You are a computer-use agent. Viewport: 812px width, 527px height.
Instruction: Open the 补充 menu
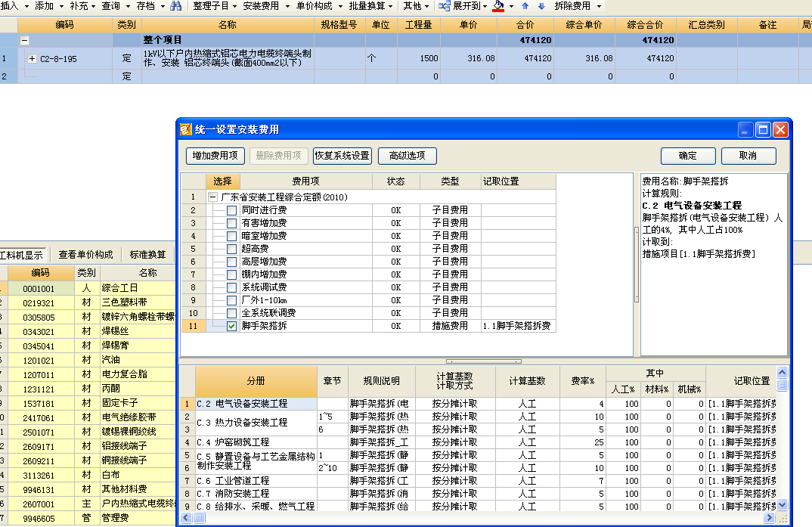82,6
